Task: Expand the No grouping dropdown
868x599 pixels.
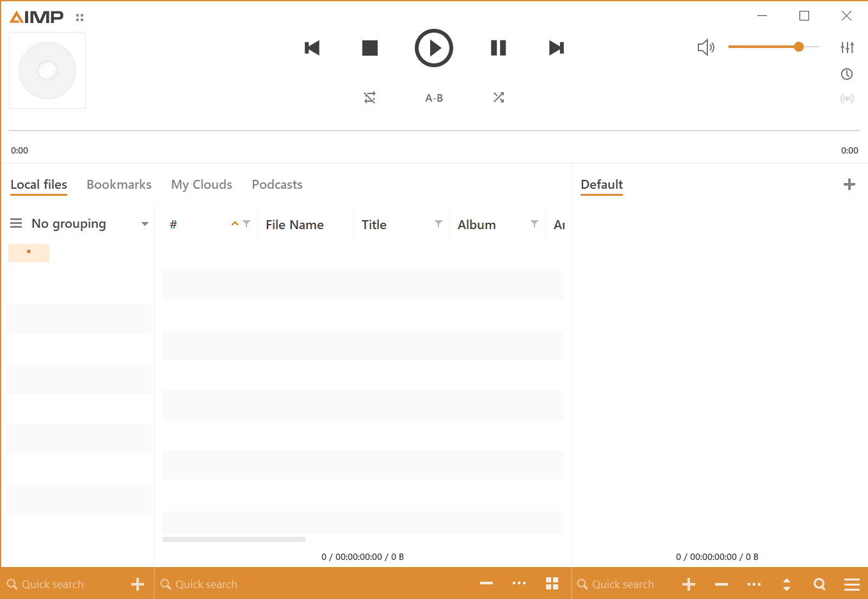Action: click(144, 223)
